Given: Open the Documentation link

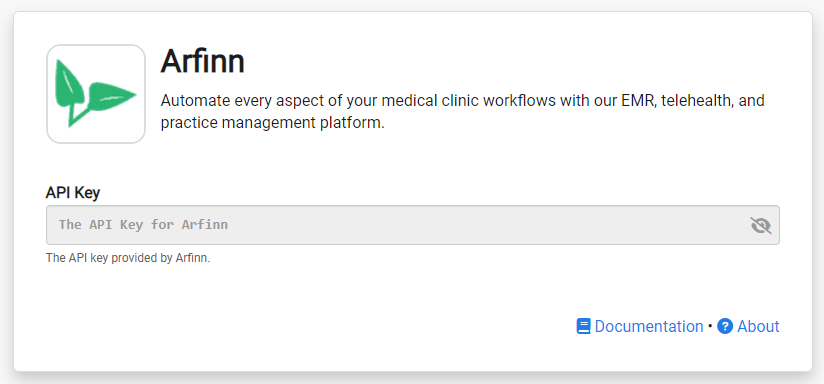Looking at the screenshot, I should coord(648,326).
